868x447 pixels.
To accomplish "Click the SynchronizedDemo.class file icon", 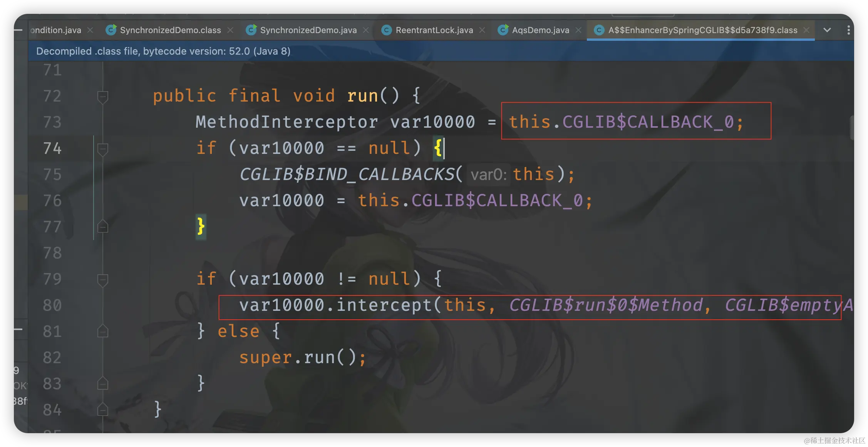I will (111, 30).
